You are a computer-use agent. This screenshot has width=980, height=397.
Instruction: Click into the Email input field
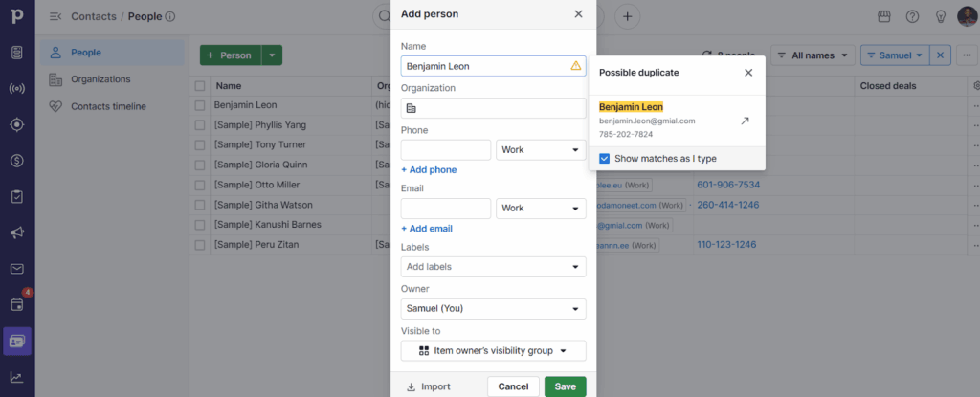(445, 209)
